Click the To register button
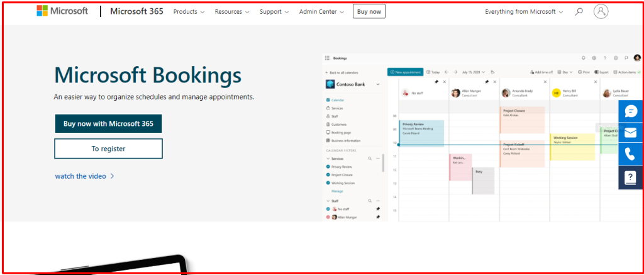Screen dimensions: 644x275 coord(108,149)
